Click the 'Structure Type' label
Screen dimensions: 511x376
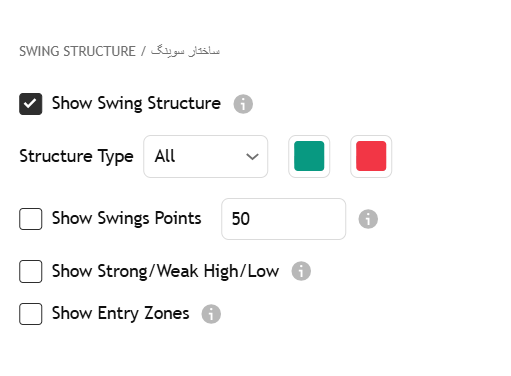pyautogui.click(x=76, y=156)
